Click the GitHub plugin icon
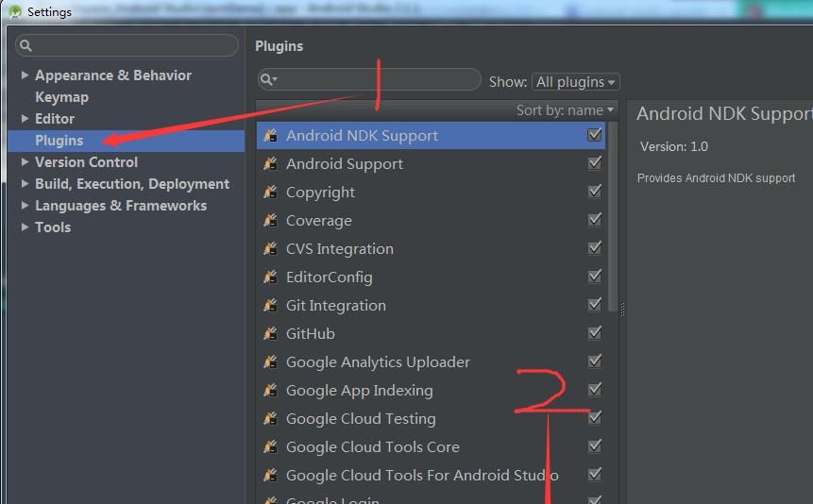The height and width of the screenshot is (504, 813). pos(270,333)
